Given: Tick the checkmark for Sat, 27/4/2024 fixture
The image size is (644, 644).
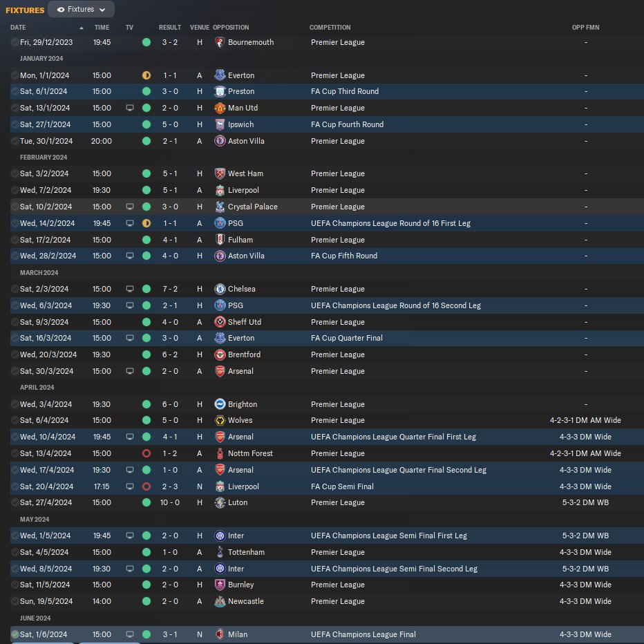Looking at the screenshot, I should tap(15, 502).
